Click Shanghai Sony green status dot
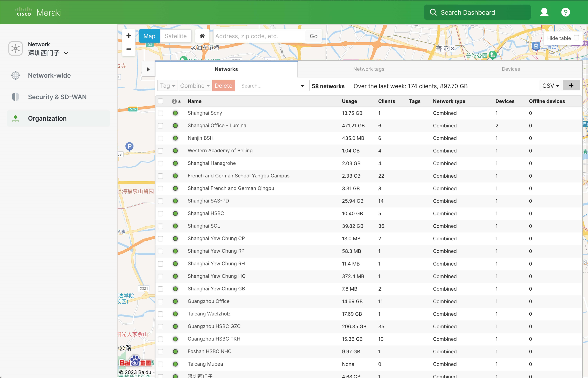The height and width of the screenshot is (378, 588). [175, 113]
